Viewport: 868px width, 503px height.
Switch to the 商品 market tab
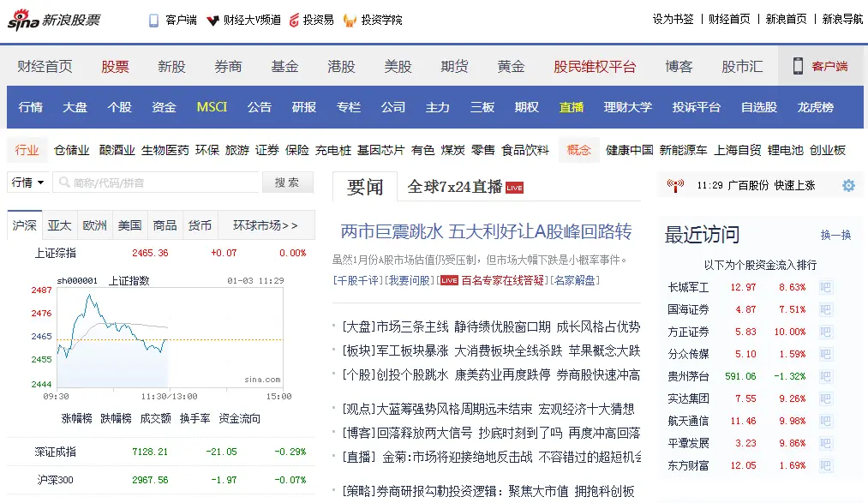(165, 225)
